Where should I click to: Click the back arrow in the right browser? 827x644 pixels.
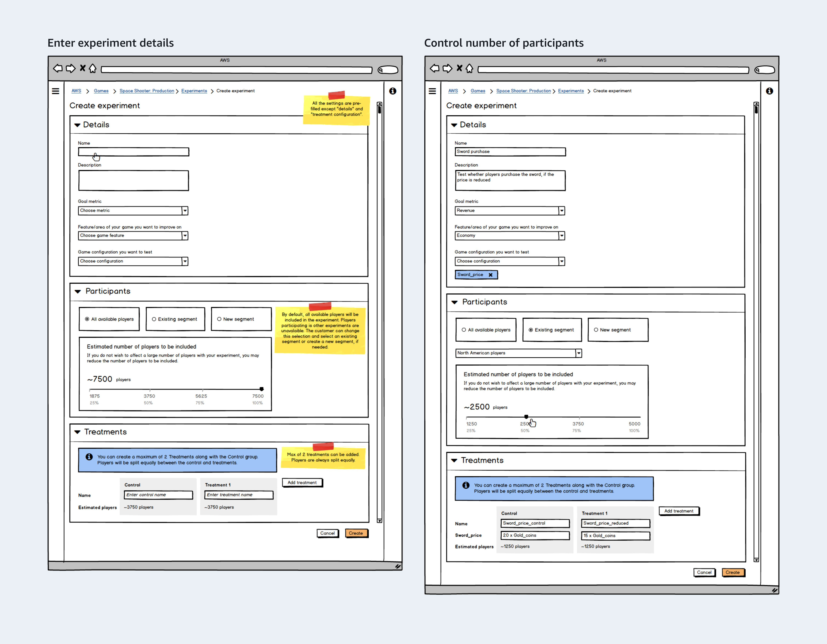(x=435, y=68)
